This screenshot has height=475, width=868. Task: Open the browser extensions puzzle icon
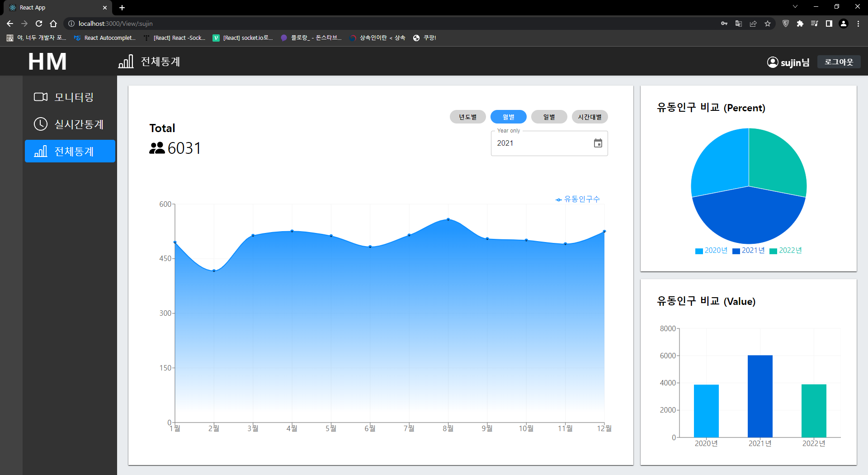800,24
